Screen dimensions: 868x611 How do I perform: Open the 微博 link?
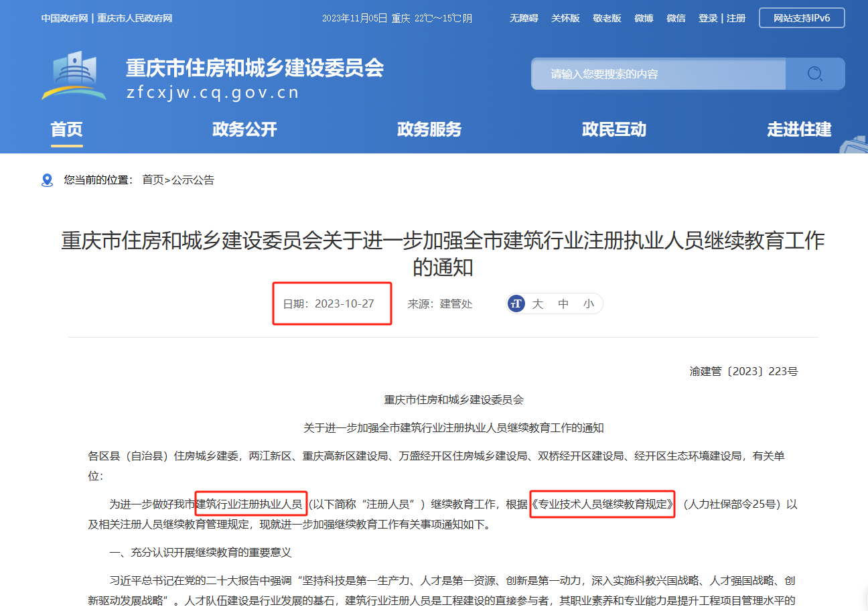coord(644,18)
